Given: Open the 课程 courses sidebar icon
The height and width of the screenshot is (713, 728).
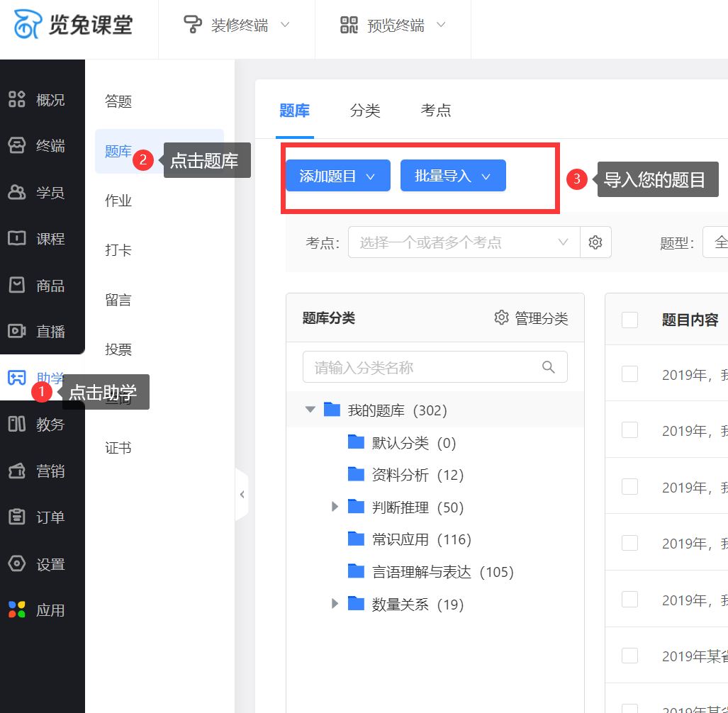Looking at the screenshot, I should 17,239.
